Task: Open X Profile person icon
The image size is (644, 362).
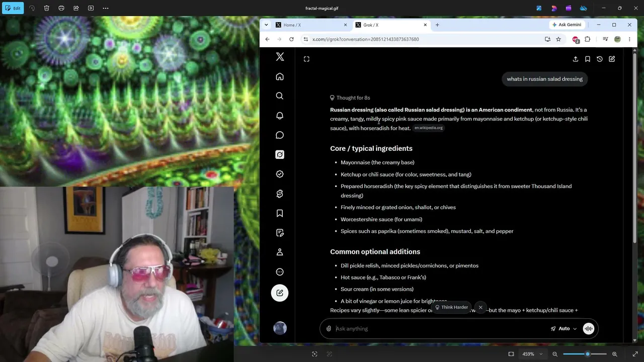Action: pyautogui.click(x=280, y=252)
